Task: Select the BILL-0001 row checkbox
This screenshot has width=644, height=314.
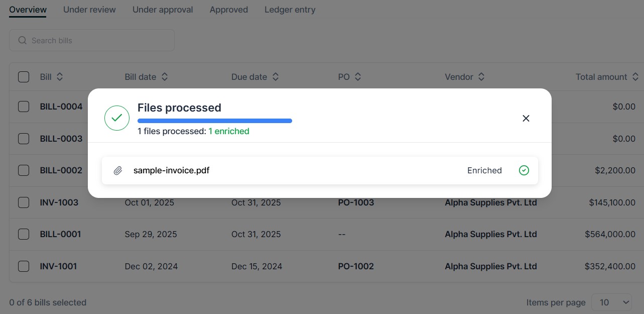Action: (24, 234)
